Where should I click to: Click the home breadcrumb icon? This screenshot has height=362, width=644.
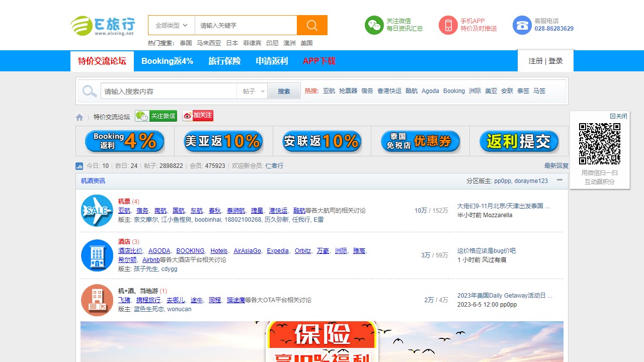pyautogui.click(x=79, y=117)
